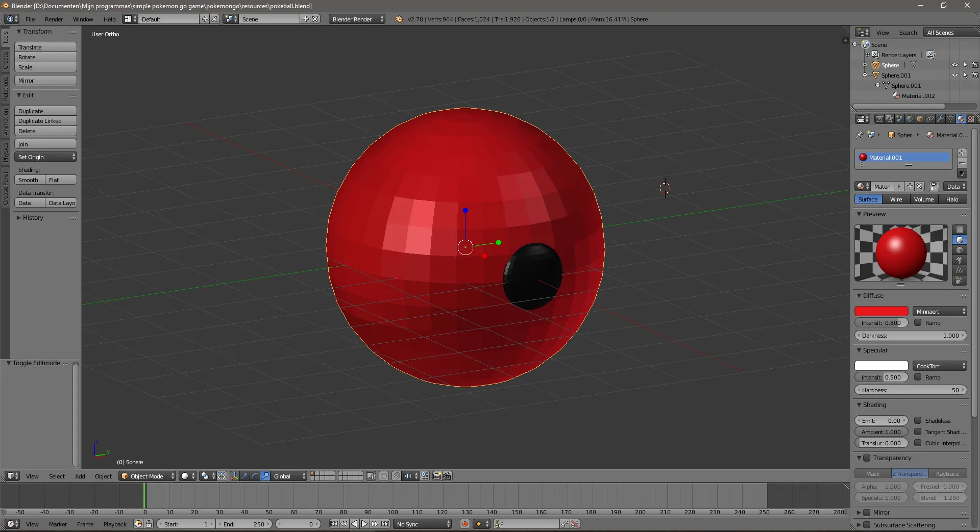Open the World properties tab

[910, 119]
